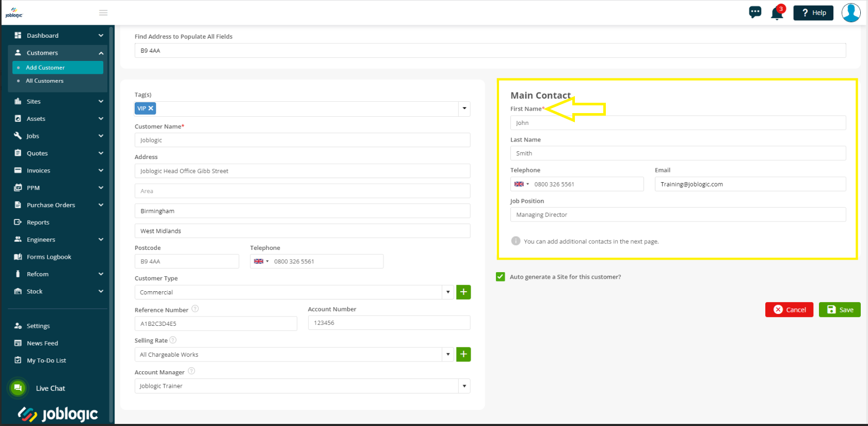Image resolution: width=868 pixels, height=426 pixels.
Task: Open notifications bell with red badge
Action: pos(777,12)
